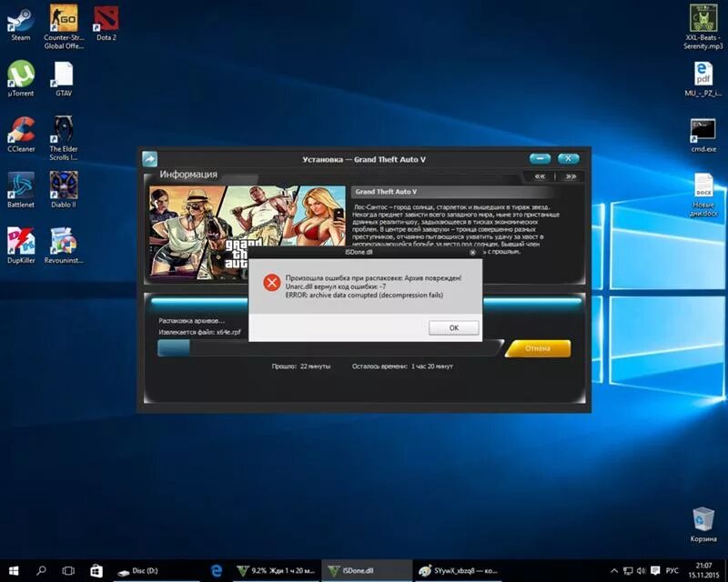Image resolution: width=728 pixels, height=582 pixels.
Task: Open the Windows Start menu
Action: tap(14, 571)
